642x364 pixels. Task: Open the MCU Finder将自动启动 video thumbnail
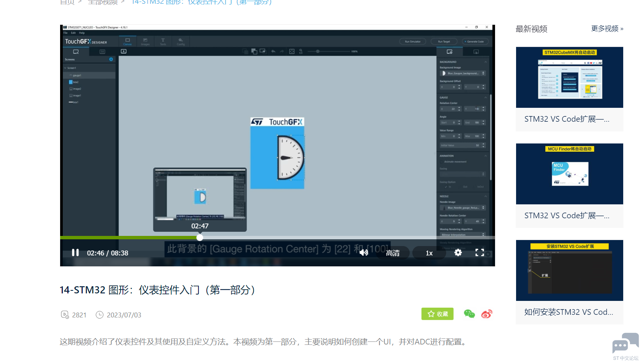[x=569, y=174]
